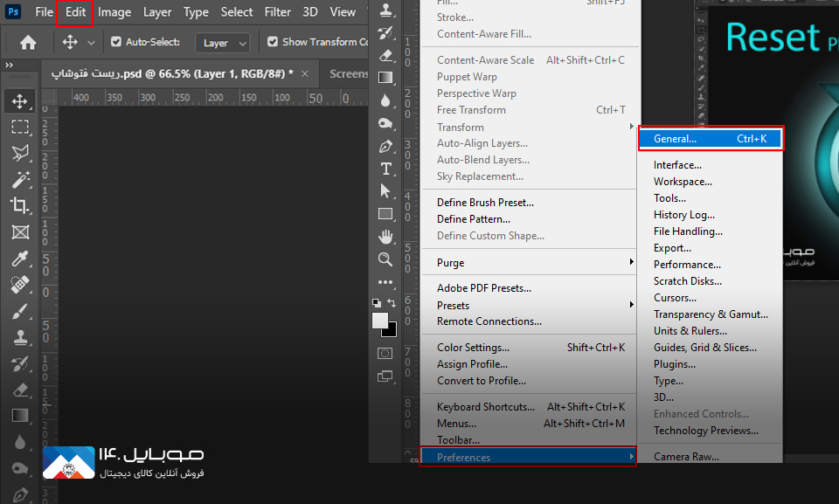Viewport: 839px width, 504px height.
Task: Select the Brush tool
Action: tap(20, 311)
